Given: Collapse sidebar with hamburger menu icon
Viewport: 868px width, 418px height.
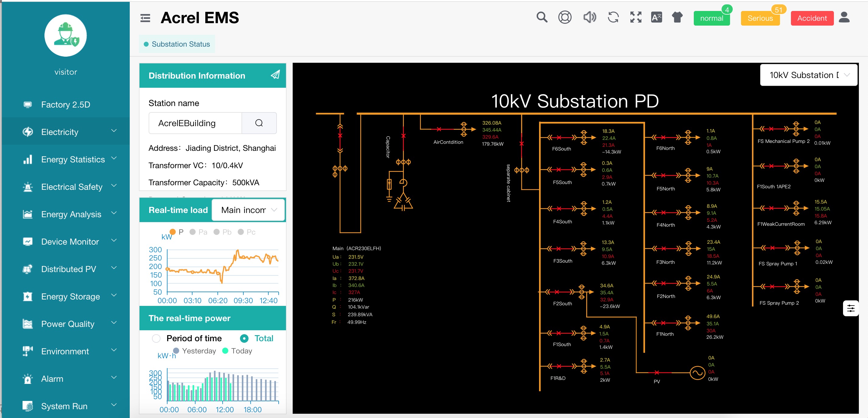Looking at the screenshot, I should point(145,18).
